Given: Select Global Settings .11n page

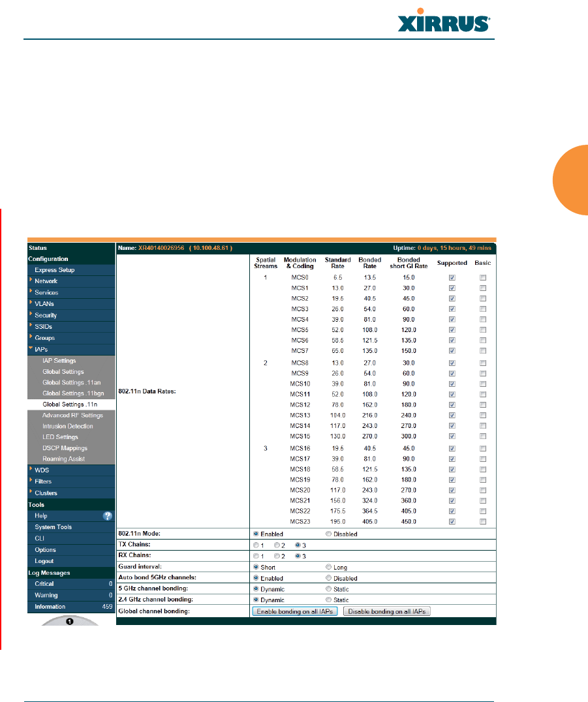Looking at the screenshot, I should (70, 404).
